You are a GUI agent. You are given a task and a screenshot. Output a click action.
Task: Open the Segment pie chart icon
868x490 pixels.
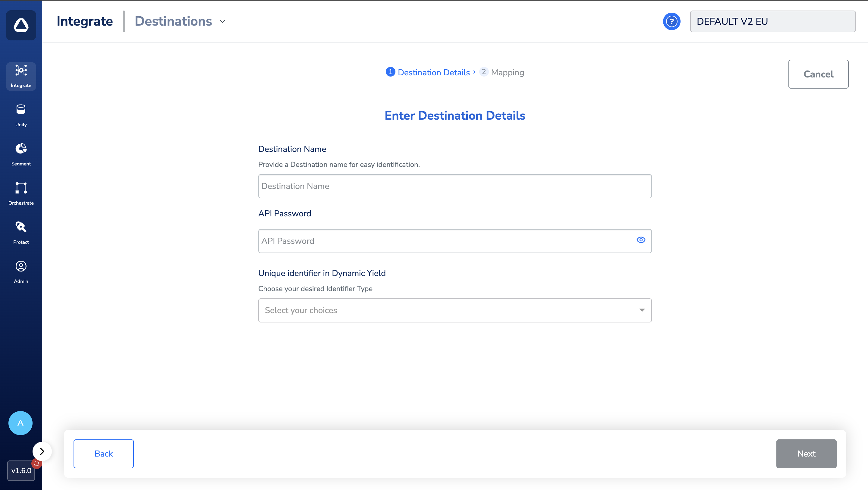pyautogui.click(x=21, y=149)
